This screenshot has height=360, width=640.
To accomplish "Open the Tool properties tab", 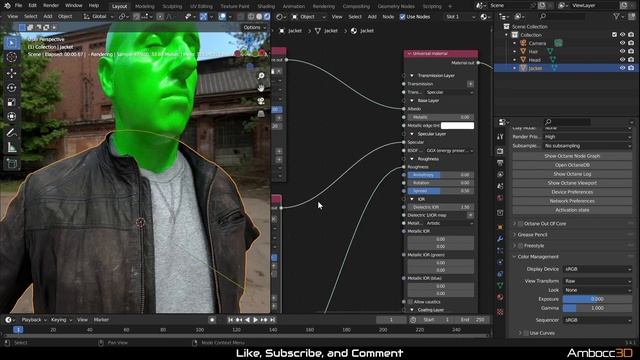I will point(500,137).
